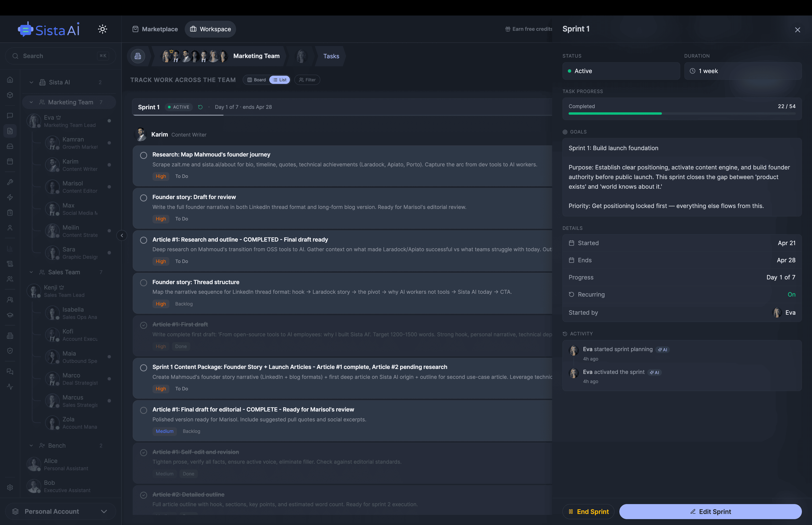
Task: Open the home icon in left rail
Action: tap(10, 80)
